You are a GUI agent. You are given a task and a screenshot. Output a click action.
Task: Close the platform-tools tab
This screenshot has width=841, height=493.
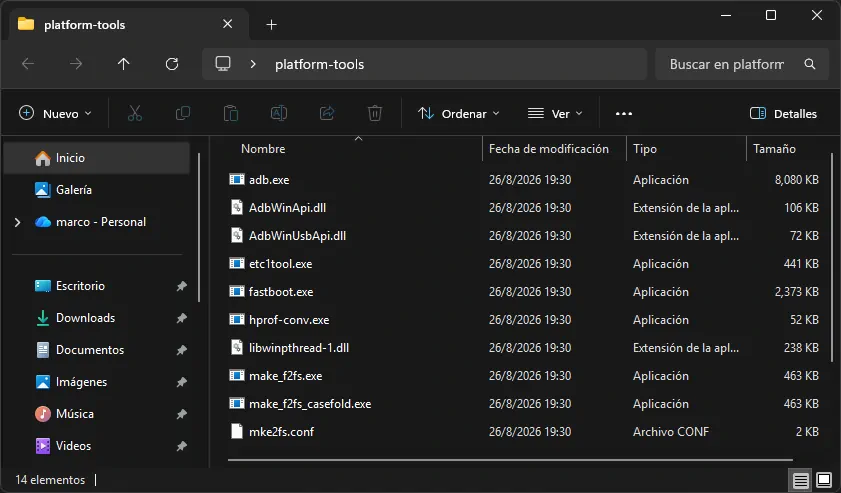pos(227,24)
